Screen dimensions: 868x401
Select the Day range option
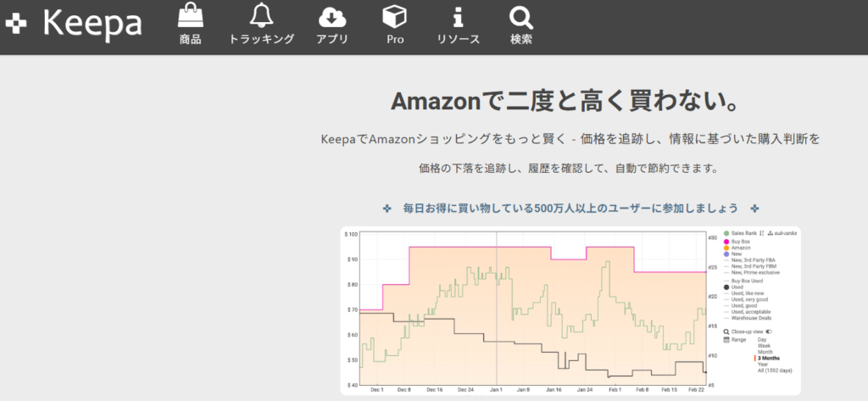coord(762,339)
